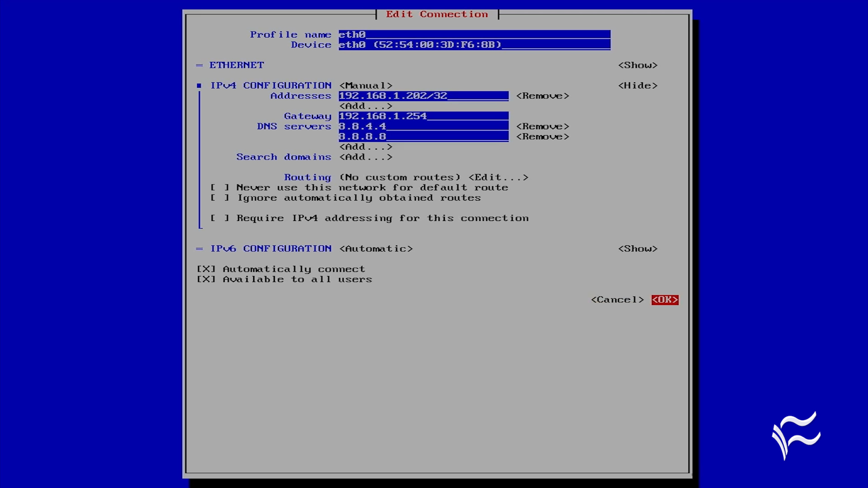
Task: Add a search domain
Action: coord(365,157)
